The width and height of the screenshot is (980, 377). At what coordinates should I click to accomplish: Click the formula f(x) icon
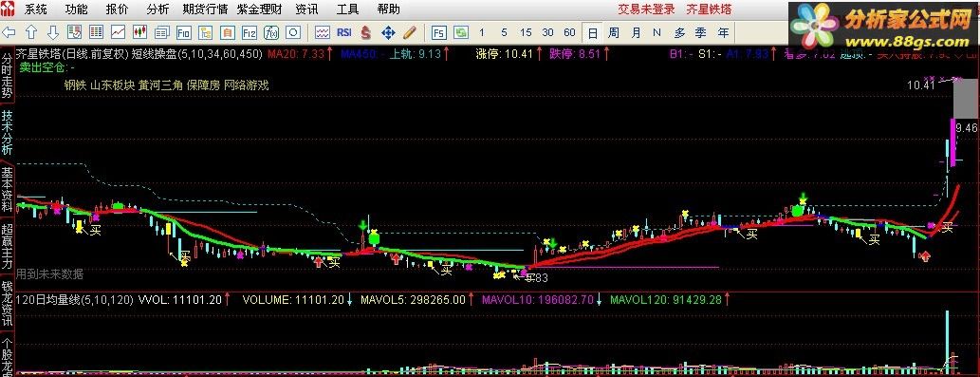point(270,32)
